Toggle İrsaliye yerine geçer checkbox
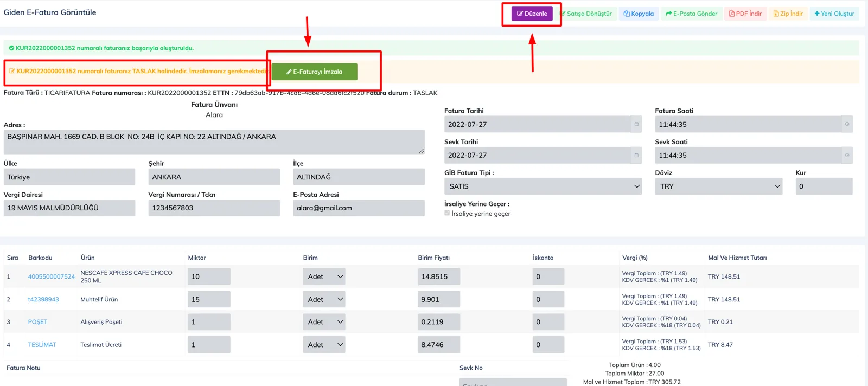The width and height of the screenshot is (868, 386). tap(447, 213)
